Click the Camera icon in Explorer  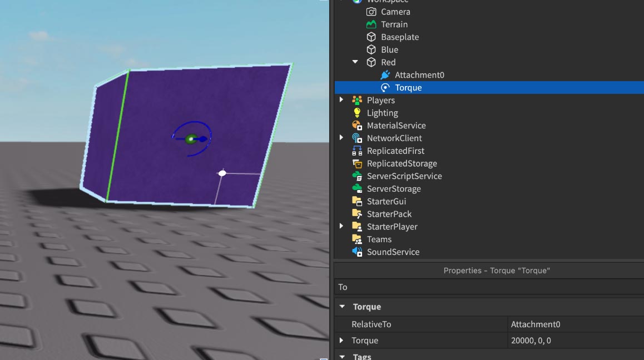(371, 12)
